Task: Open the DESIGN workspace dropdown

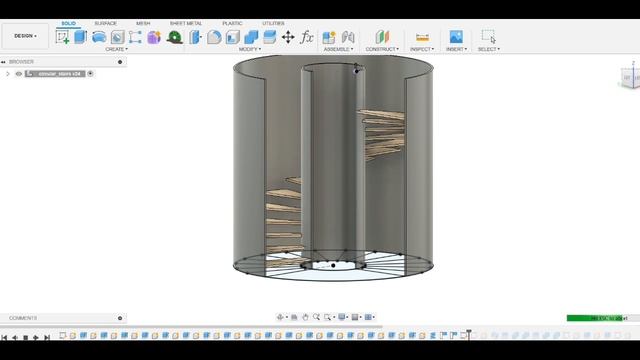Action: [x=25, y=36]
